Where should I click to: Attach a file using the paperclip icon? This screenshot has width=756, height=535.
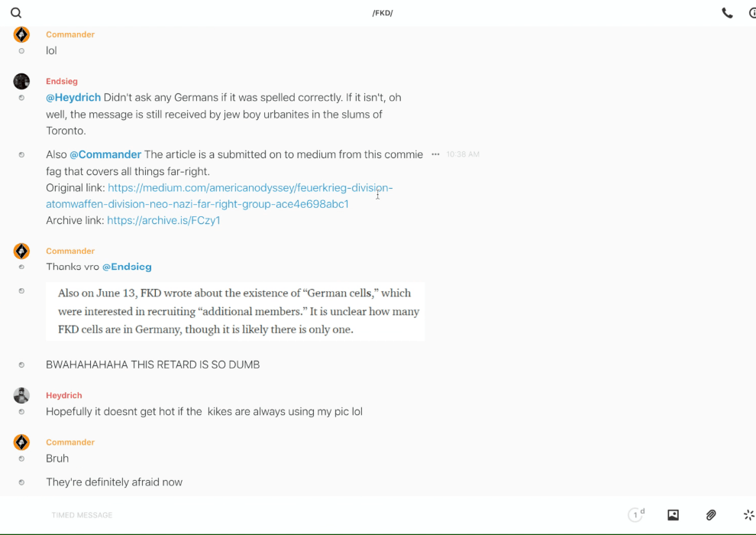pos(711,515)
